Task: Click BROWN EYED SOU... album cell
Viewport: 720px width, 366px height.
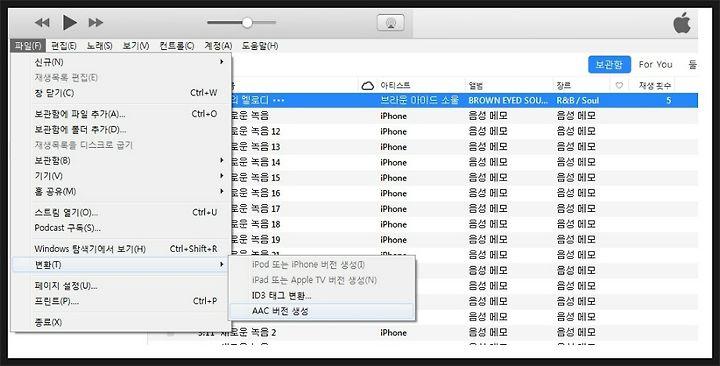Action: coord(508,100)
